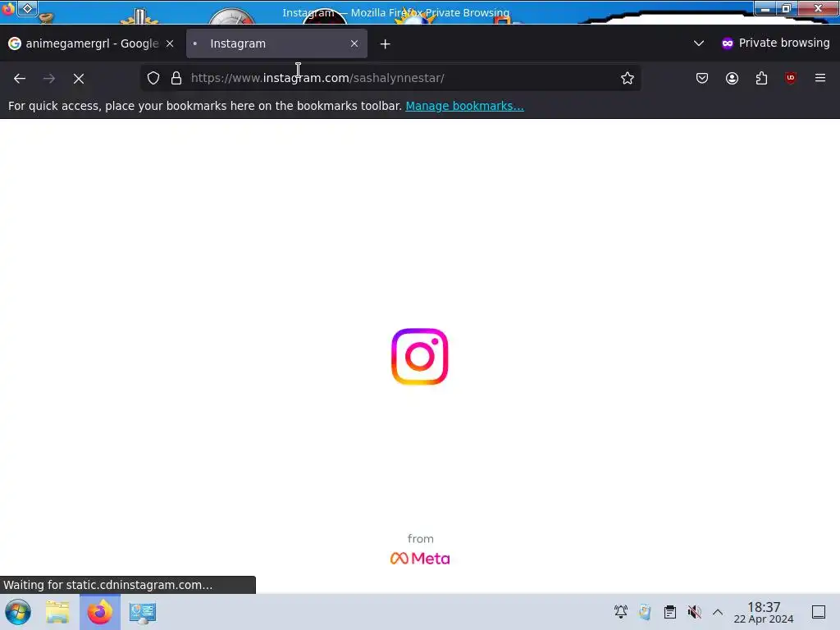Screen dimensions: 840x630
Task: Stop loading the Instagram page
Action: point(79,78)
